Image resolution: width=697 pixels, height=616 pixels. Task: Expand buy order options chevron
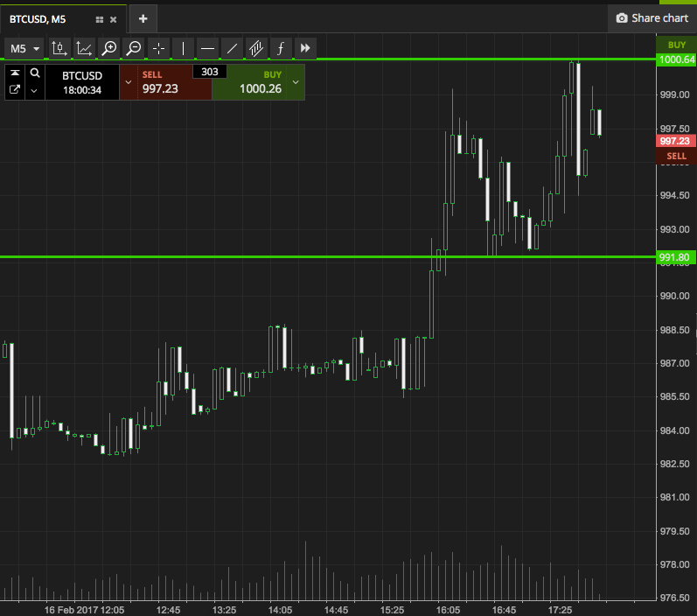tap(296, 82)
